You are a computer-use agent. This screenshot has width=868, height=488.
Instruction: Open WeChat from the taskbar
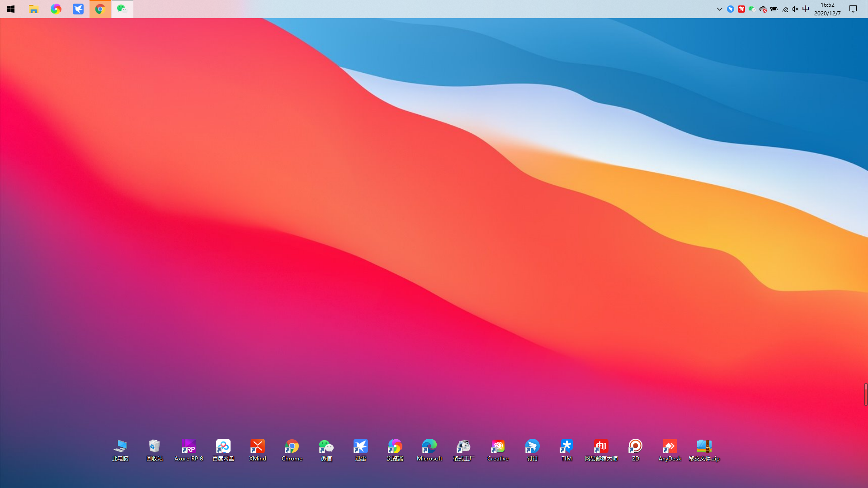pyautogui.click(x=122, y=9)
